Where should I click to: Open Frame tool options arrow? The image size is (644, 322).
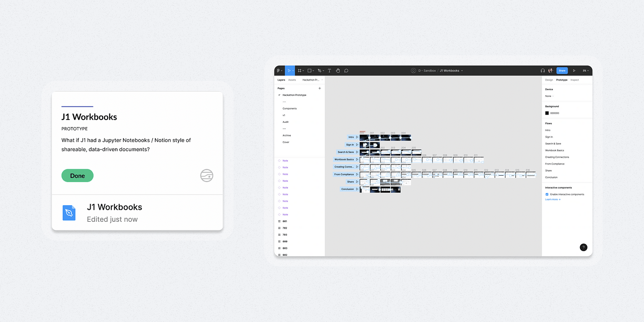pyautogui.click(x=304, y=71)
